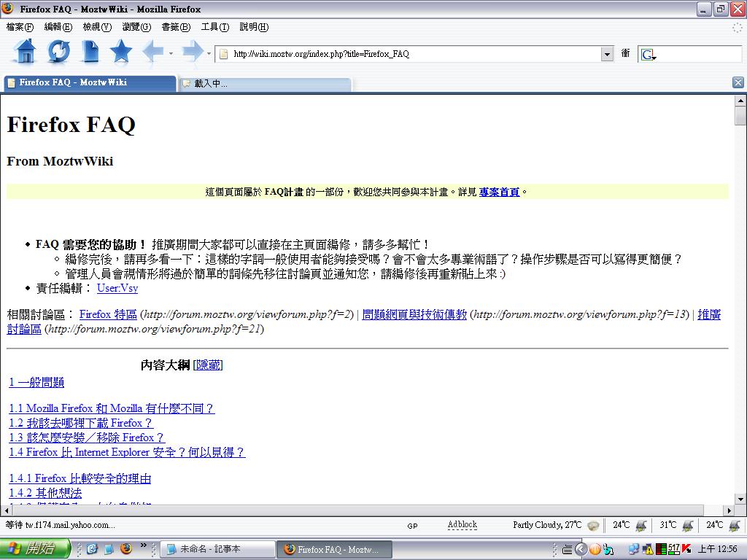Viewport: 747px width, 560px height.
Task: Open the 檔案 (File) menu
Action: pos(20,27)
